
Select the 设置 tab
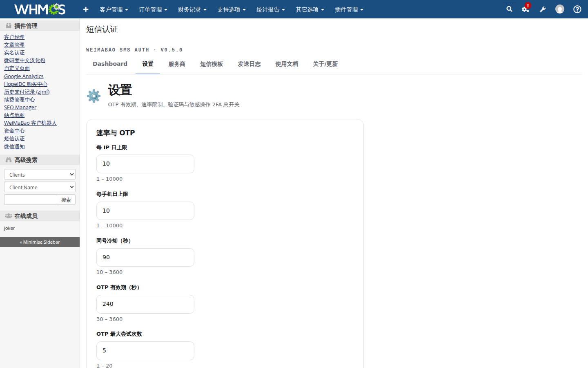coord(148,64)
